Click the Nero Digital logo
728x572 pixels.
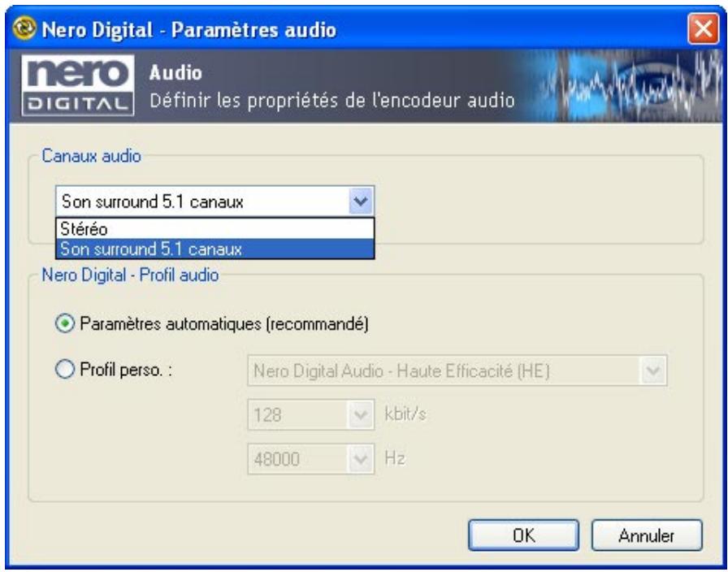pos(78,85)
